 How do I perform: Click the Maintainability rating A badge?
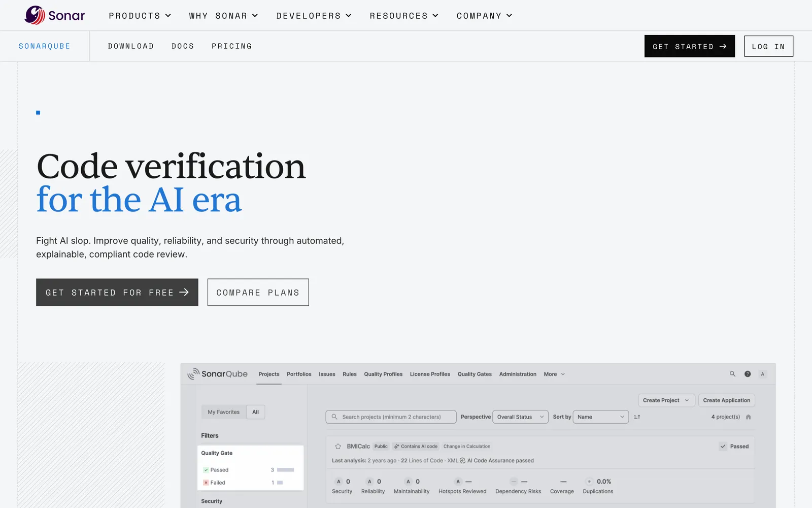(408, 482)
